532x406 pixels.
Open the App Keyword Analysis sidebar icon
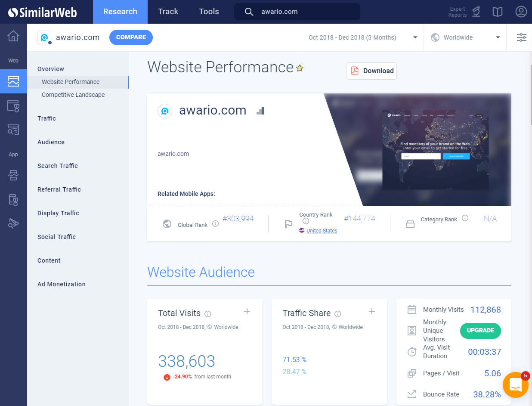tap(13, 223)
